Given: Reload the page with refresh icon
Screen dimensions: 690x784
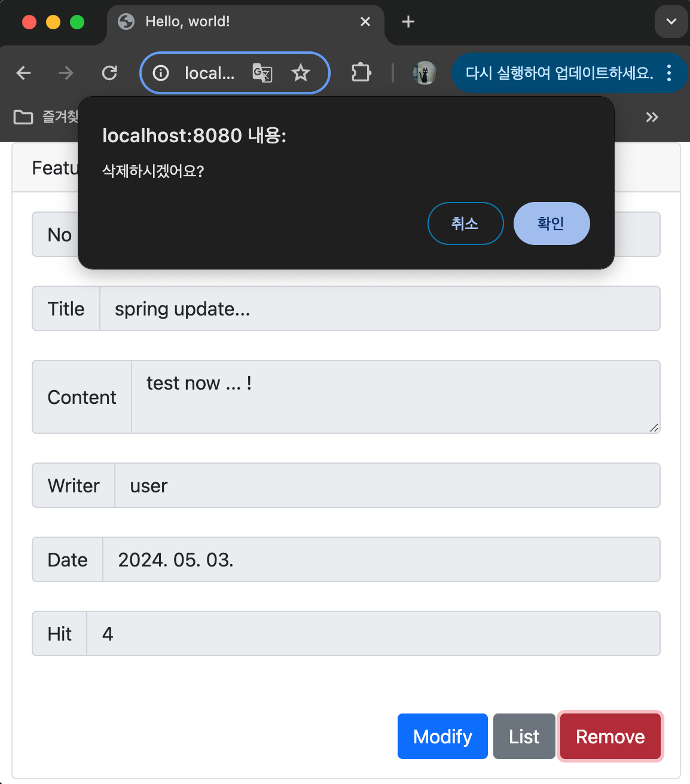Looking at the screenshot, I should [109, 73].
